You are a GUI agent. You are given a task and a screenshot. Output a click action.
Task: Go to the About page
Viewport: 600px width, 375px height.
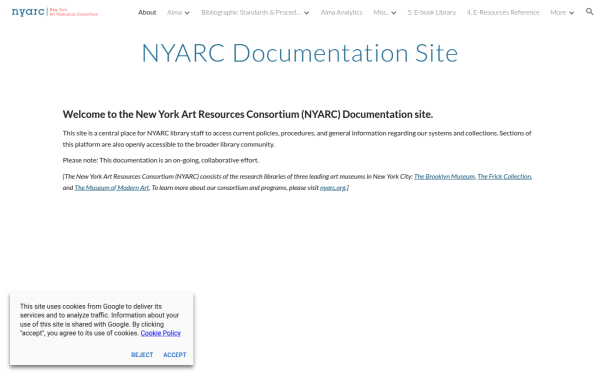pyautogui.click(x=147, y=12)
